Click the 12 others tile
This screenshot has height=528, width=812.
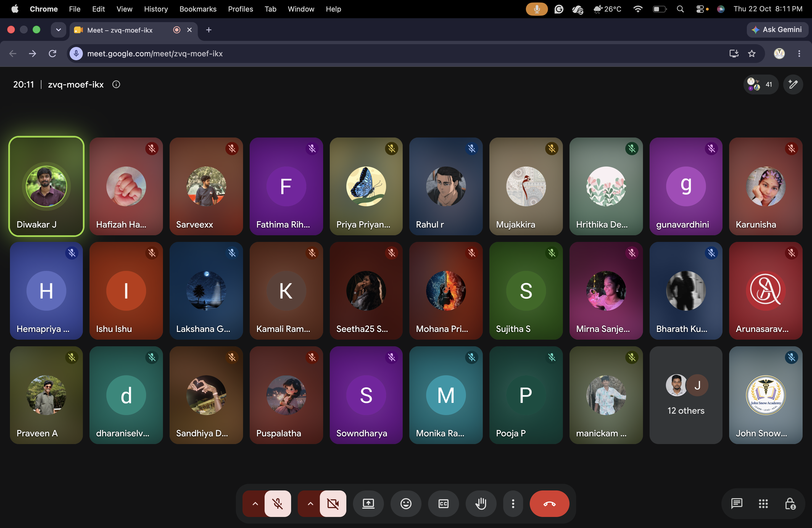coord(686,395)
